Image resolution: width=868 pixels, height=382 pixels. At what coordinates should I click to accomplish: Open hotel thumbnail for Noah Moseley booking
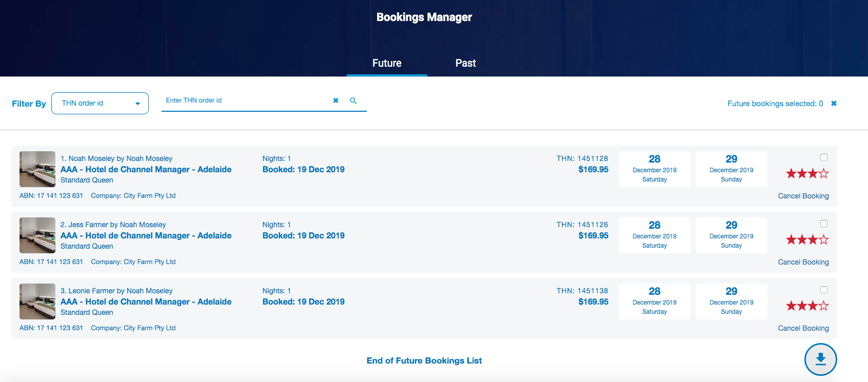pos(37,169)
